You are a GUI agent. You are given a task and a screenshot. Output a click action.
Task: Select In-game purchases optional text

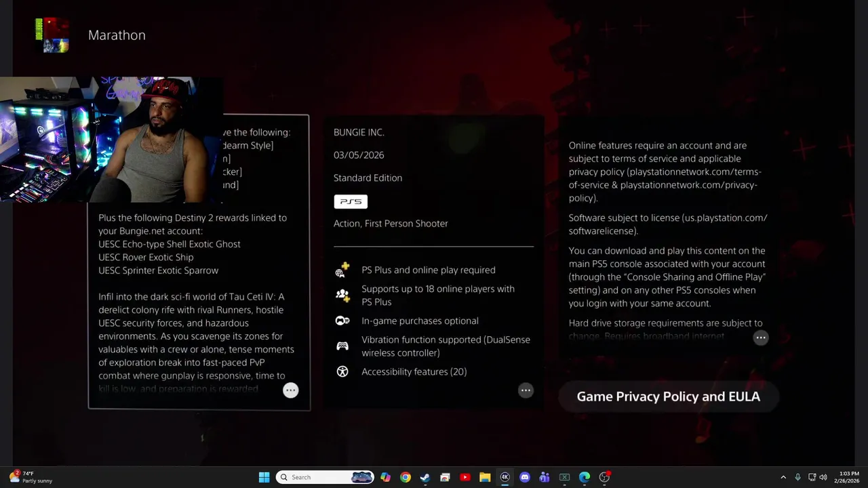pos(420,321)
